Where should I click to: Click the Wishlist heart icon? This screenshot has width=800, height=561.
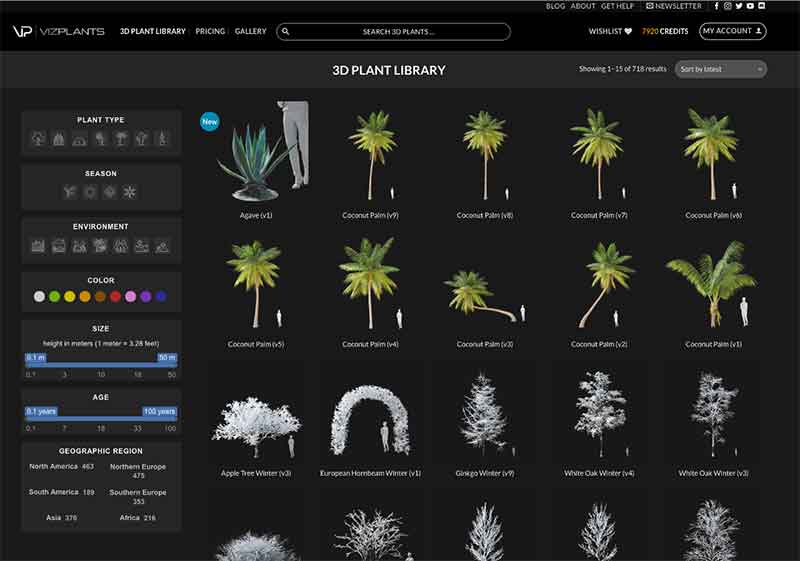click(628, 32)
